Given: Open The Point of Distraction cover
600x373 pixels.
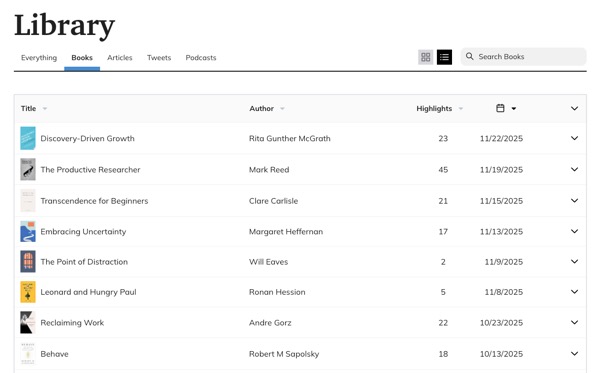Looking at the screenshot, I should tap(28, 262).
